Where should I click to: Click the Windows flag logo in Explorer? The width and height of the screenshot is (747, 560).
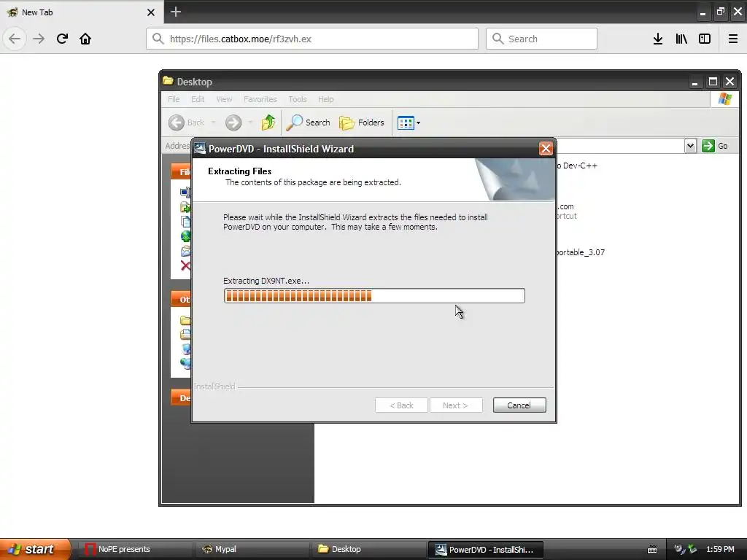725,99
